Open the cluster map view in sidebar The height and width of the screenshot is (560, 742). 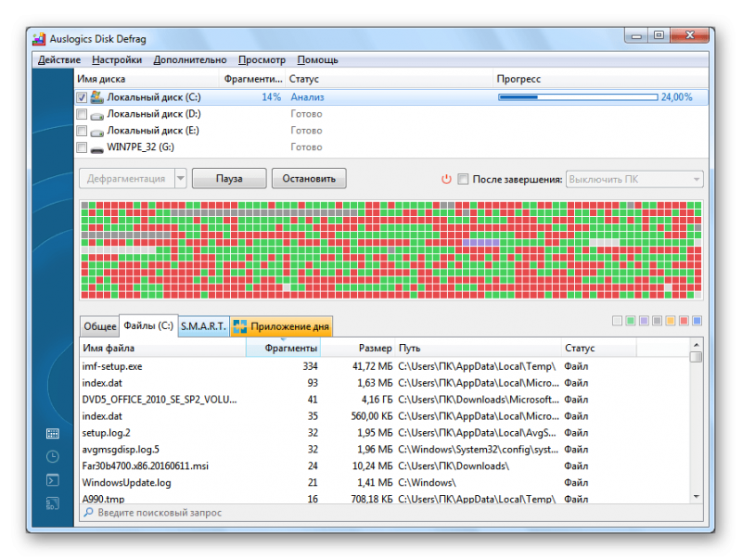point(53,433)
